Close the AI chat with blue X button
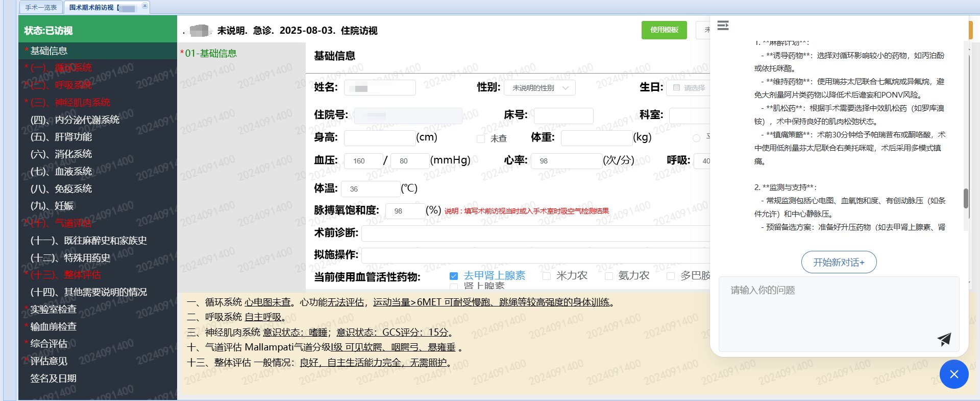 pyautogui.click(x=953, y=374)
